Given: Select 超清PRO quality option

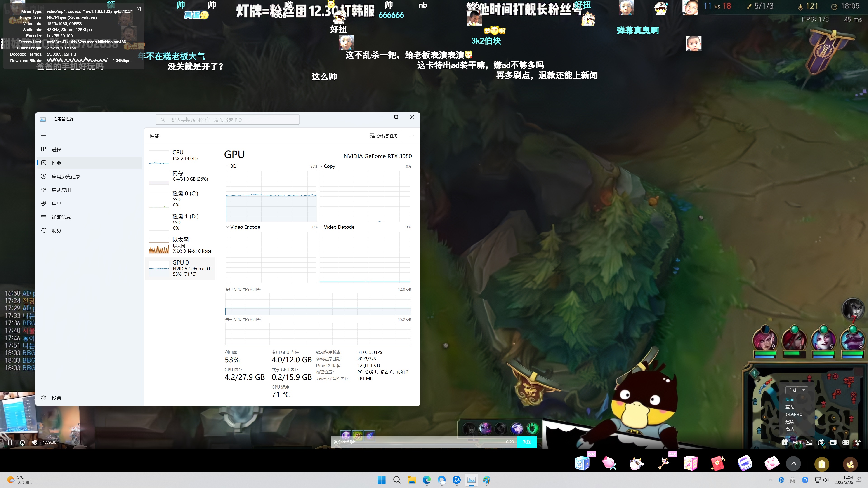Looking at the screenshot, I should 794,414.
